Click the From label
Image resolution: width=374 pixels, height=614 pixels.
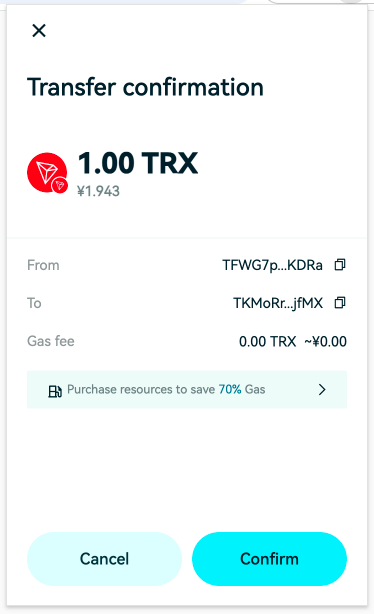click(x=43, y=265)
